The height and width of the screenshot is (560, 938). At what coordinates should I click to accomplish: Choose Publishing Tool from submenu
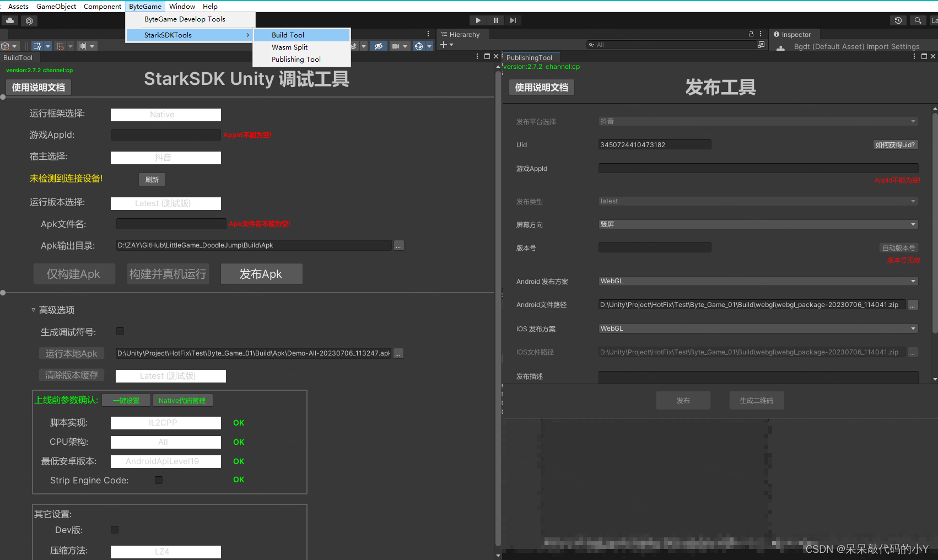point(302,59)
